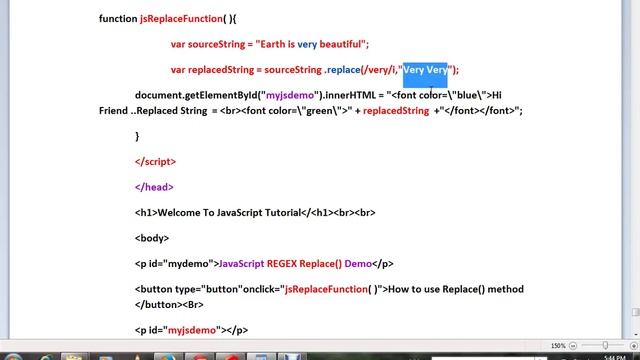Click the red "</script>" tag
Screen dimensions: 640x360
click(x=156, y=162)
